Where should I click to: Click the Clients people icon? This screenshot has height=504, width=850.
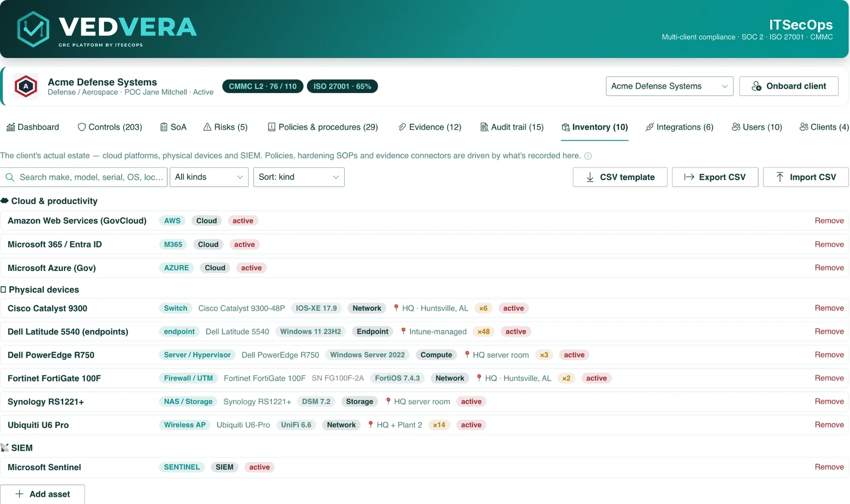804,127
